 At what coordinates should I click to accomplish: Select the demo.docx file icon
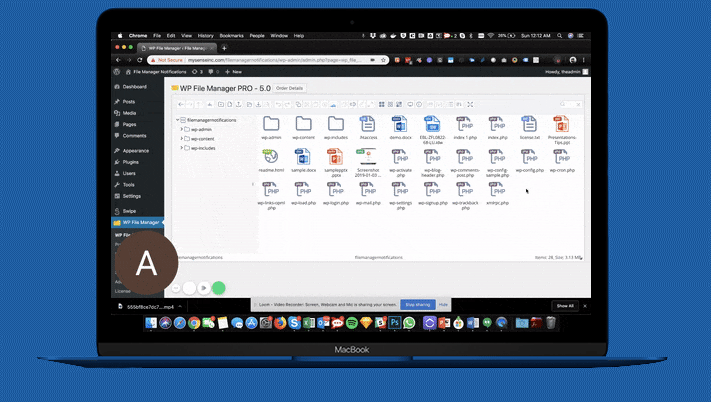pyautogui.click(x=400, y=123)
